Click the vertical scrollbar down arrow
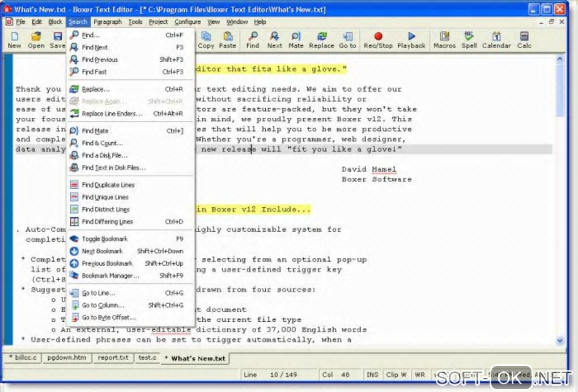Screen dimensions: 578x392 [559, 340]
